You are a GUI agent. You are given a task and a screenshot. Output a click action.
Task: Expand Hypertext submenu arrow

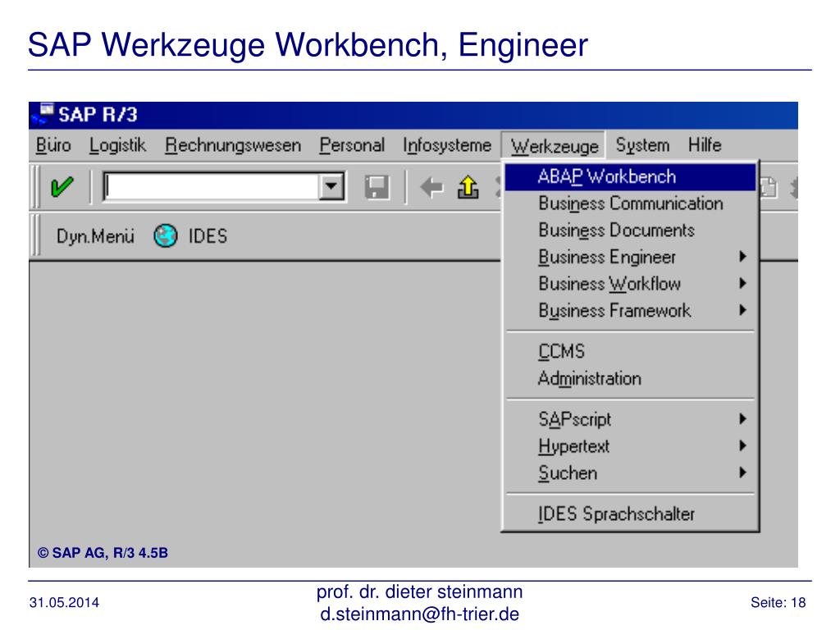pyautogui.click(x=742, y=445)
